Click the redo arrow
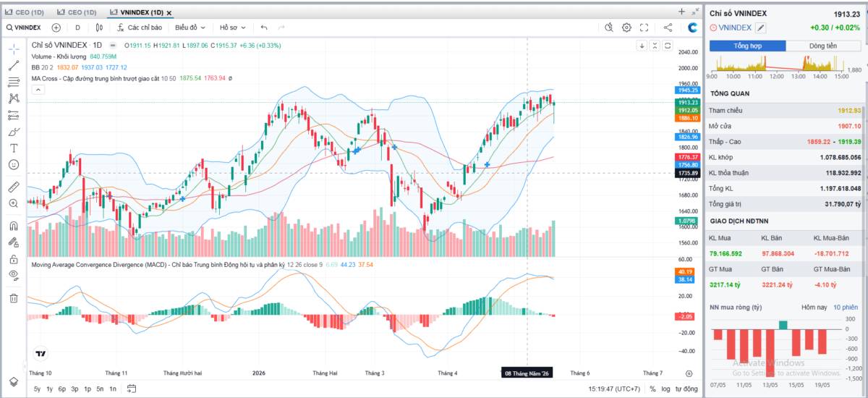Screen dimensions: 868x398 (281, 27)
